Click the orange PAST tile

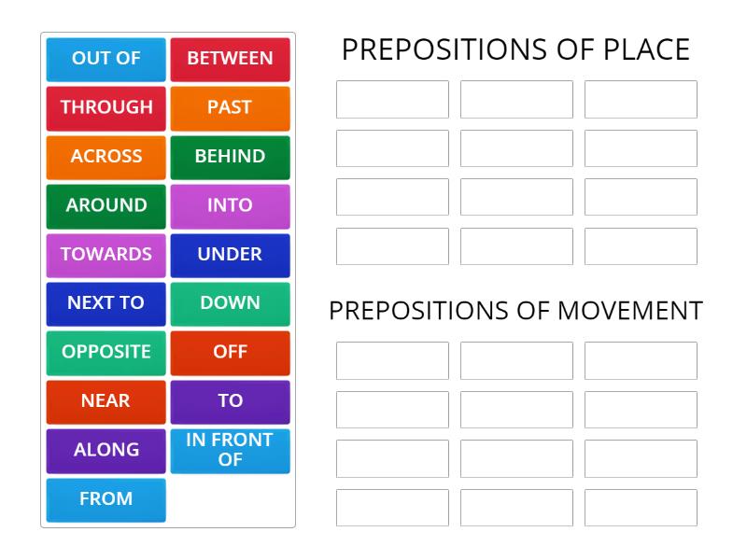coord(230,107)
